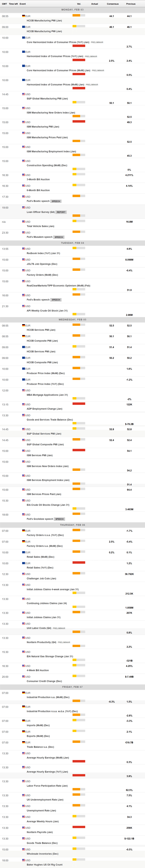Click the Wednesday, Feb 05 date header
145x868 pixels.
point(73,319)
